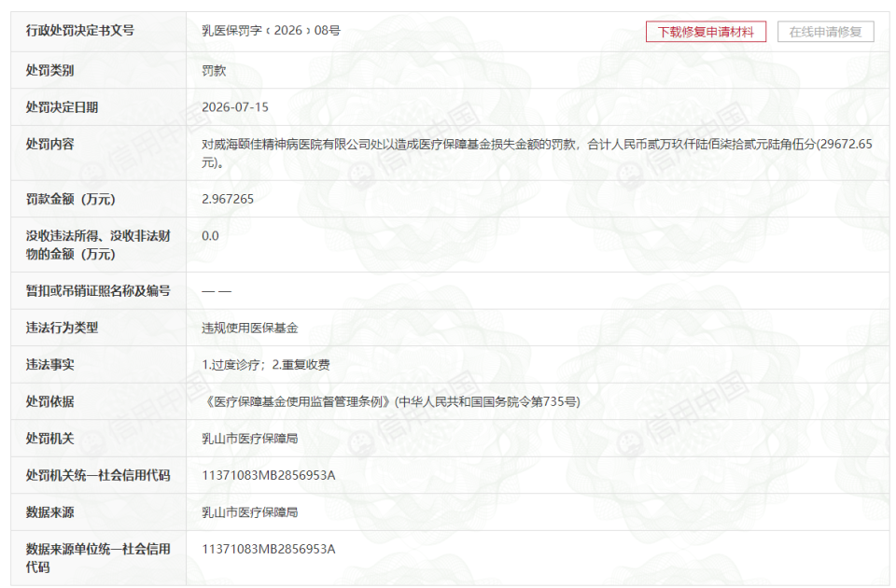Viewport: 896px width, 588px height.
Task: Click the document number 乳医保罚字 value
Action: coord(271,30)
